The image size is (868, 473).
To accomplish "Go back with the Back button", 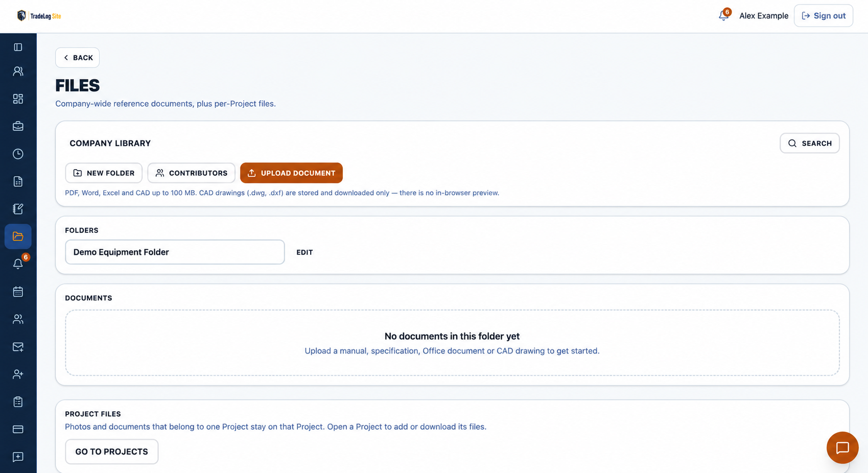I will [78, 58].
